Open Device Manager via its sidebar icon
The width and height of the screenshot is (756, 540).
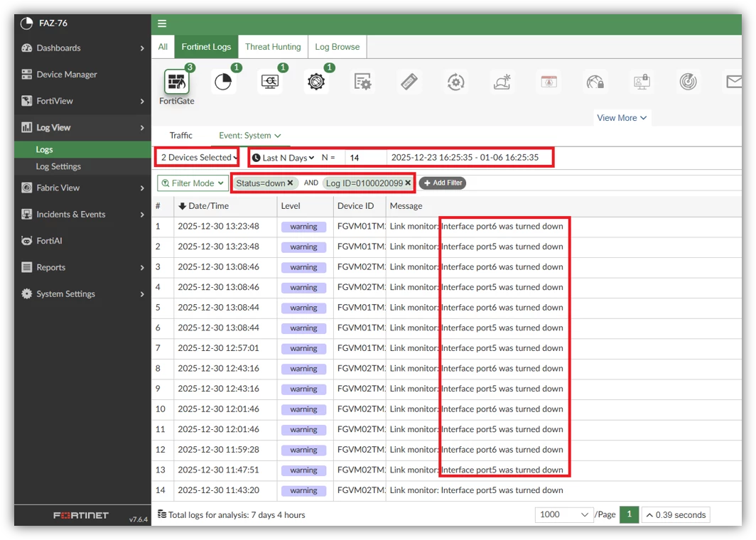click(x=27, y=74)
